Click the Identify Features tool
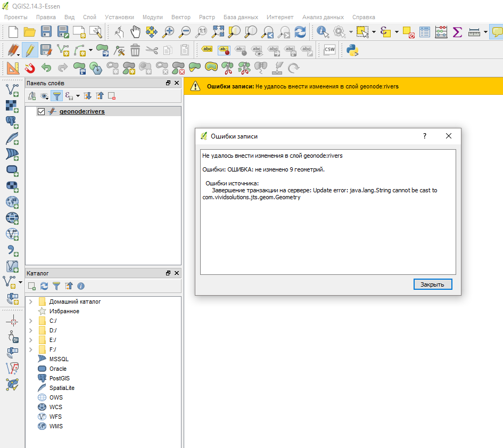Screen dimensions: 503x448 (323, 32)
